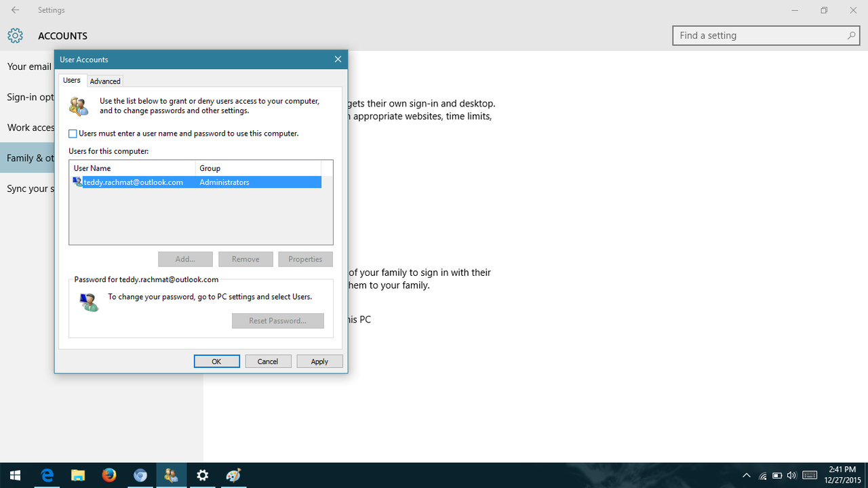Select the Users tab
The image size is (868, 488).
(71, 81)
